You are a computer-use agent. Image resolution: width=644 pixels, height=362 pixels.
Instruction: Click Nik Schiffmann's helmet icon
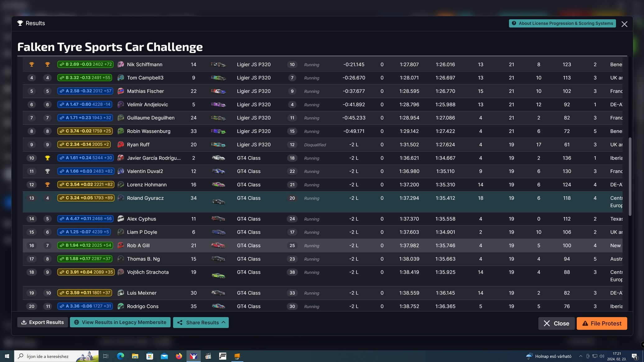pyautogui.click(x=121, y=65)
